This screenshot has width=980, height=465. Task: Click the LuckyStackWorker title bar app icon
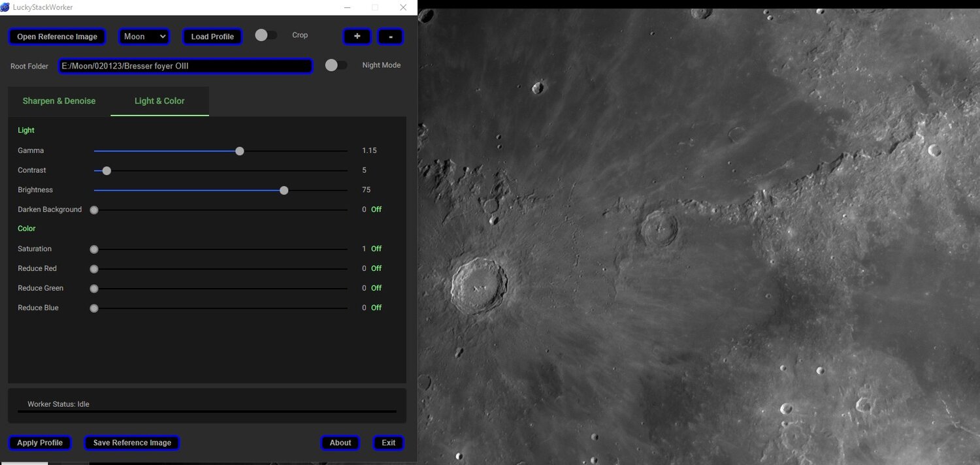pyautogui.click(x=5, y=7)
